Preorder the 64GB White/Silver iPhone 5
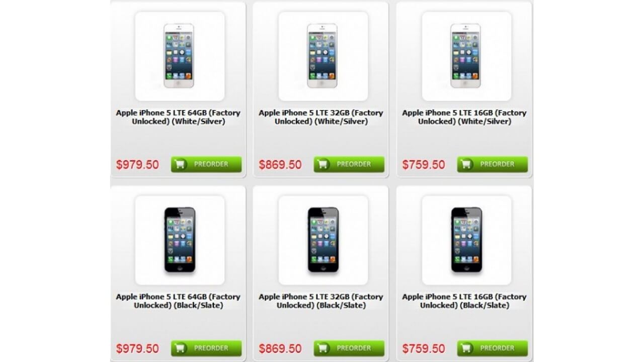This screenshot has height=362, width=644. 206,164
